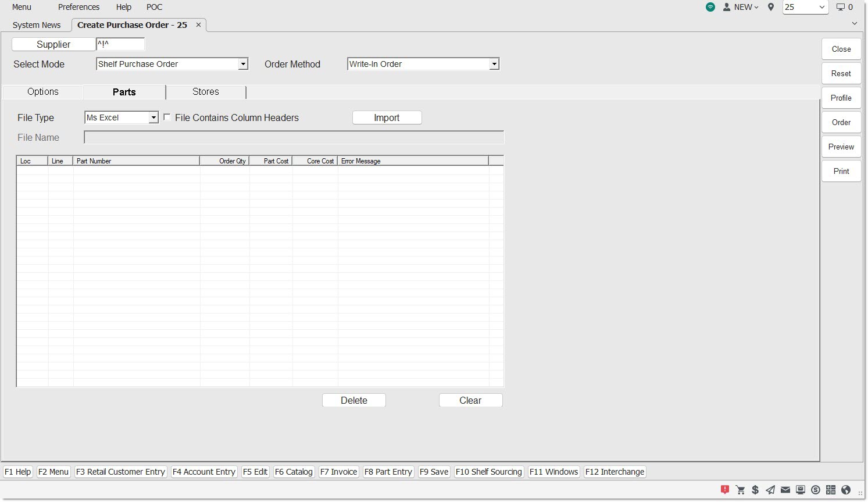
Task: Click the F6 Catalog shortcut button
Action: coord(294,472)
